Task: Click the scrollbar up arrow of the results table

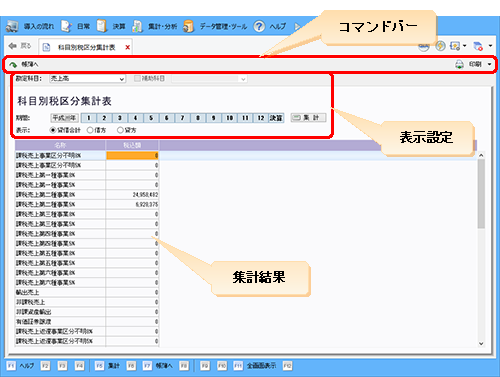Action: click(x=481, y=155)
